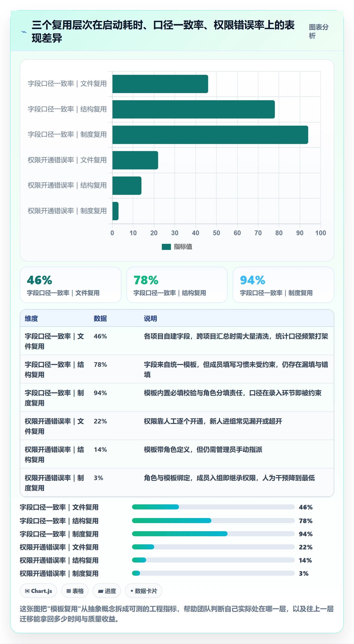
Task: Click description 模板内置必填校验与角色分填责任
Action: point(233,393)
